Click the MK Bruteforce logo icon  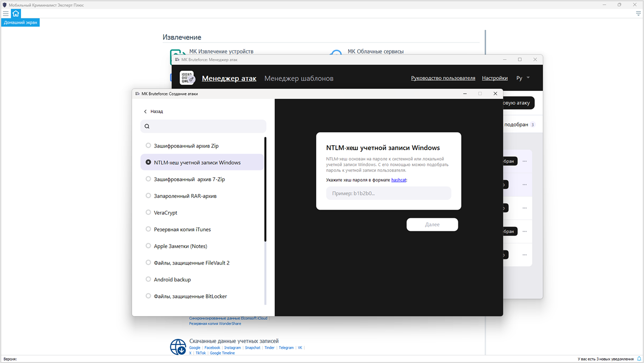click(187, 78)
